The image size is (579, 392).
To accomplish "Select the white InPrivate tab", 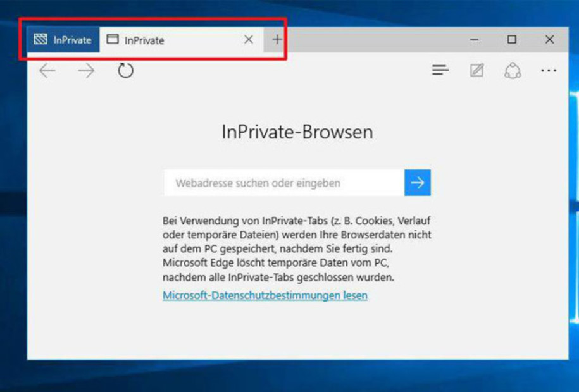I will tap(182, 39).
